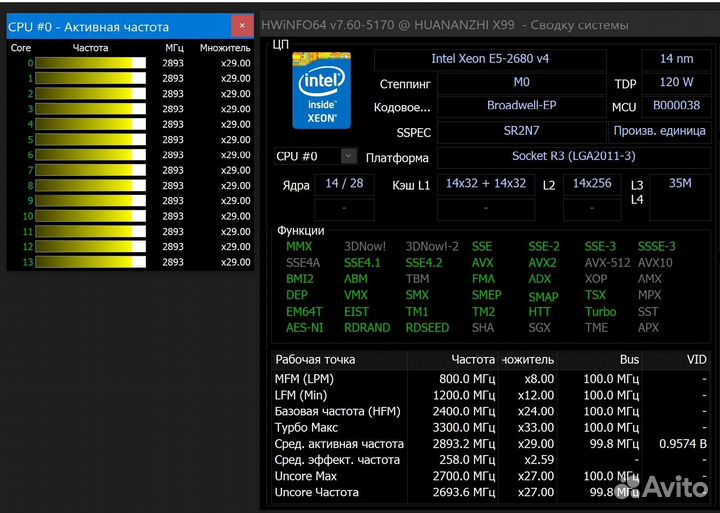
Task: Select the LFM (Min) row
Action: coord(490,395)
